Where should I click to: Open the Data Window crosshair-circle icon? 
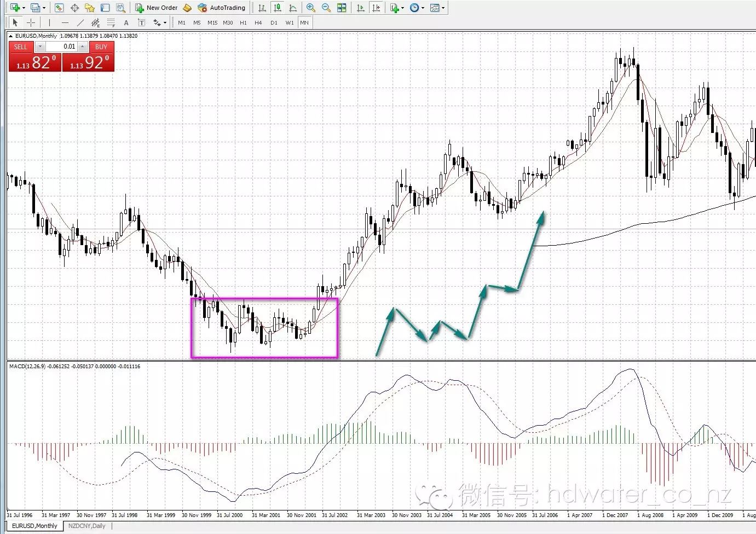(x=74, y=8)
